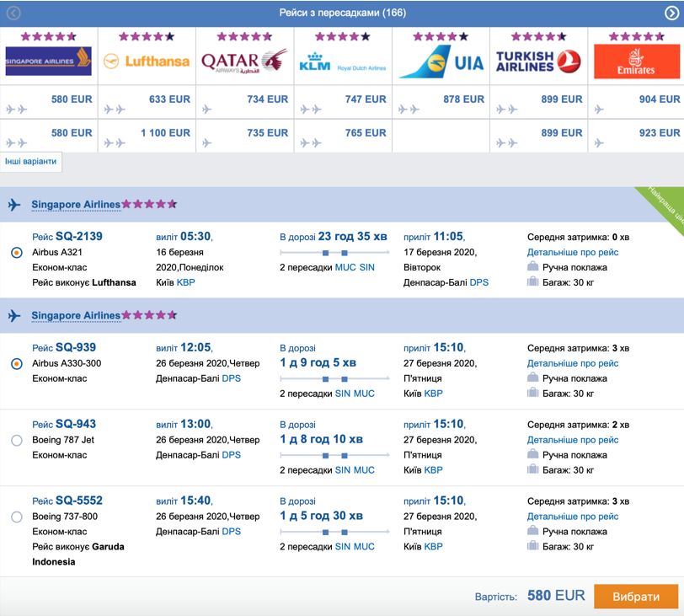The height and width of the screenshot is (616, 684).
Task: Click the Lufthansa logo
Action: [x=147, y=61]
